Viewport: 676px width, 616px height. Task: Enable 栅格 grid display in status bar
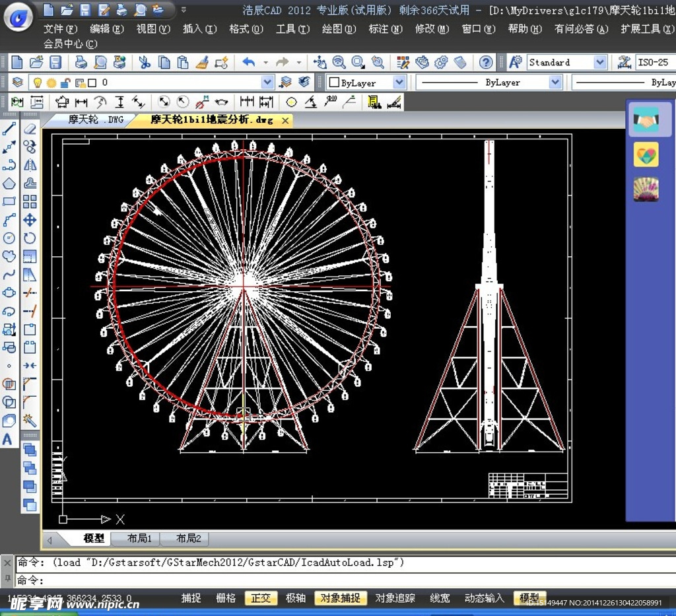click(226, 598)
